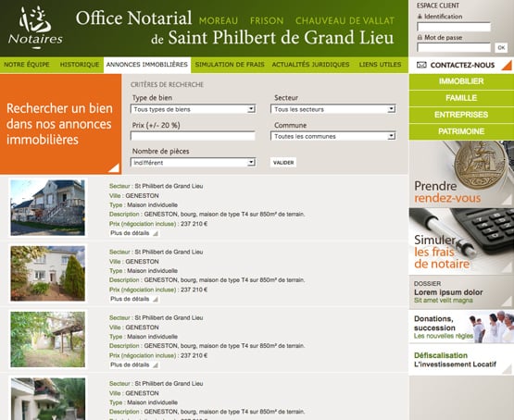The height and width of the screenshot is (420, 514).
Task: Open the Commune dropdown
Action: coord(333,136)
